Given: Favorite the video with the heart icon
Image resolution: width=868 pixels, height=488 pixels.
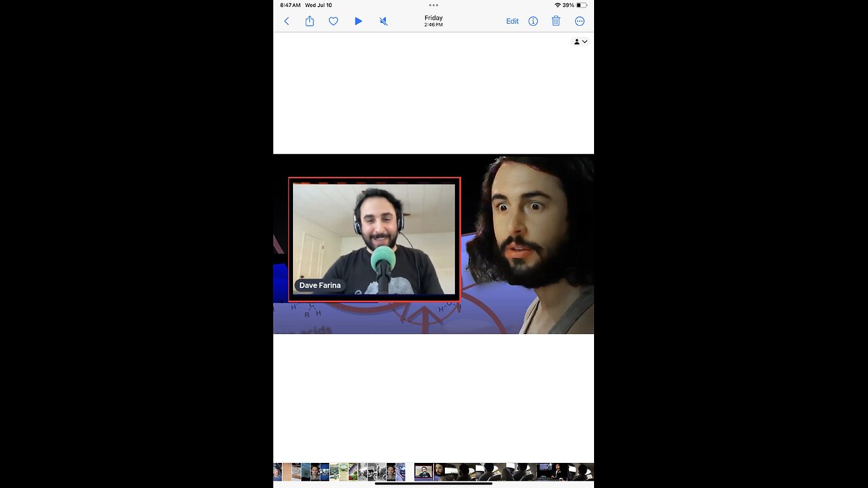Looking at the screenshot, I should coord(334,21).
